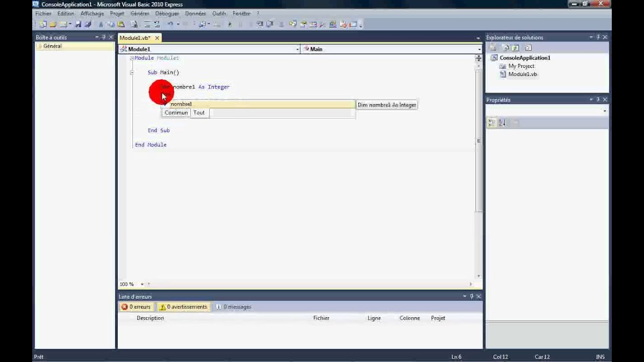Viewport: 644px width, 362px height.
Task: Click the Cut scissors icon
Action: (x=101, y=24)
